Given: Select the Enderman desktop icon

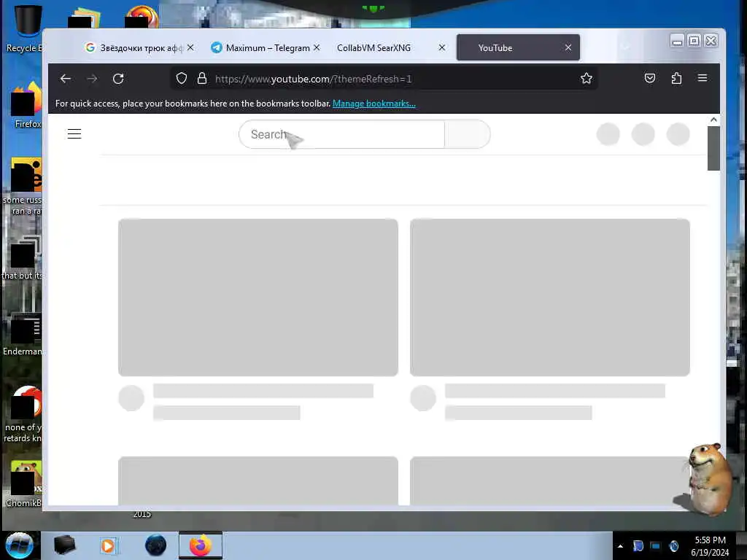Looking at the screenshot, I should coord(23,334).
